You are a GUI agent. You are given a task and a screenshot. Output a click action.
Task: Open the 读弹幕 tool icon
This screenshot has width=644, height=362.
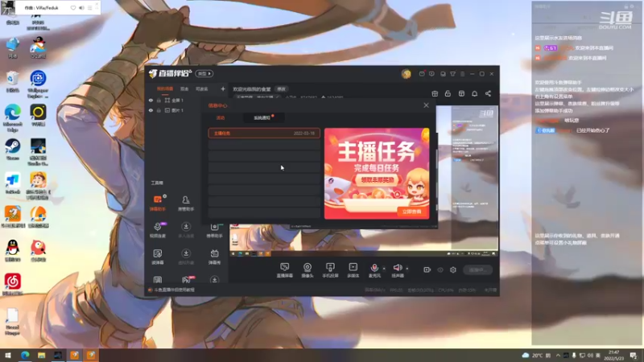pos(158,256)
